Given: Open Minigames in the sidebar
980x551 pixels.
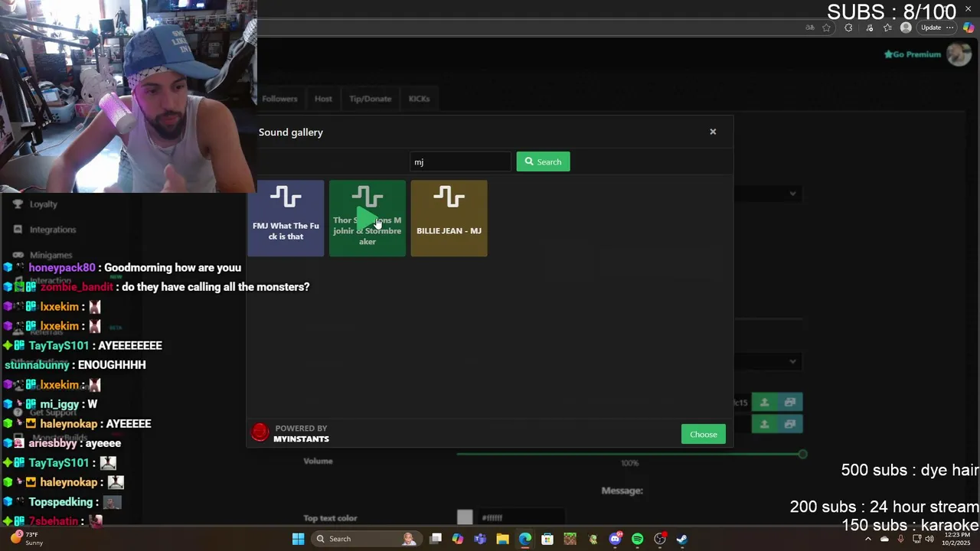Looking at the screenshot, I should [x=51, y=255].
